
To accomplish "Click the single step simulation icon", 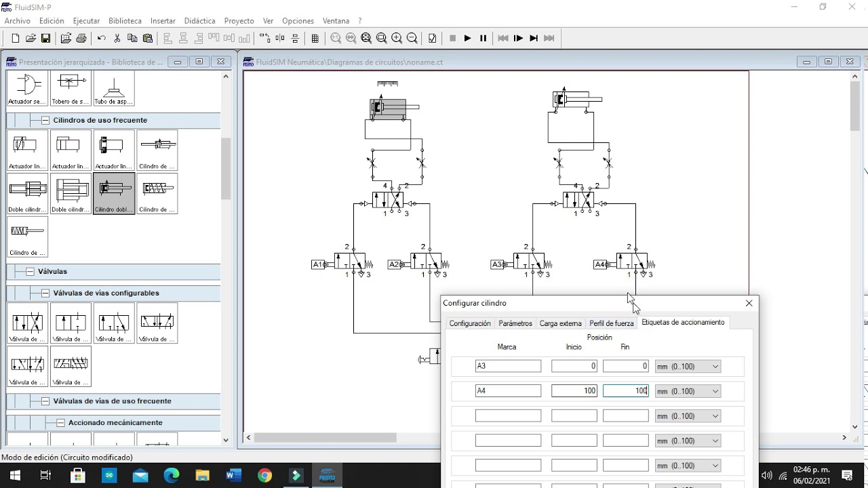I will 518,39.
